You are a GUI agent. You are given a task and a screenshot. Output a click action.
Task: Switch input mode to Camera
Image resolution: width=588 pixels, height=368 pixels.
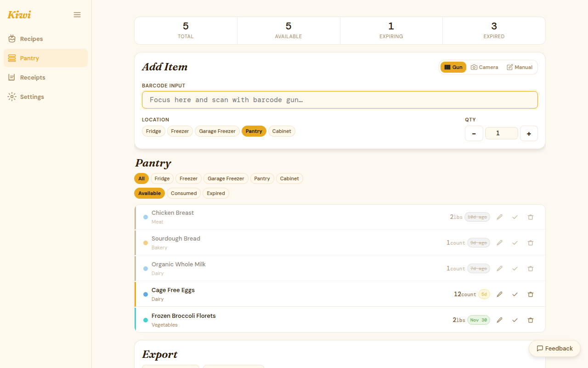pyautogui.click(x=484, y=67)
